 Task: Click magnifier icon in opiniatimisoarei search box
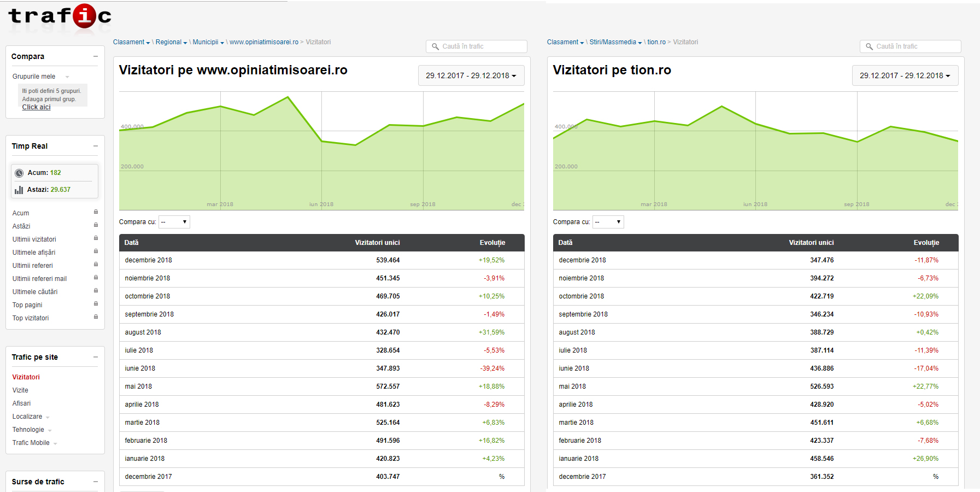coord(436,46)
